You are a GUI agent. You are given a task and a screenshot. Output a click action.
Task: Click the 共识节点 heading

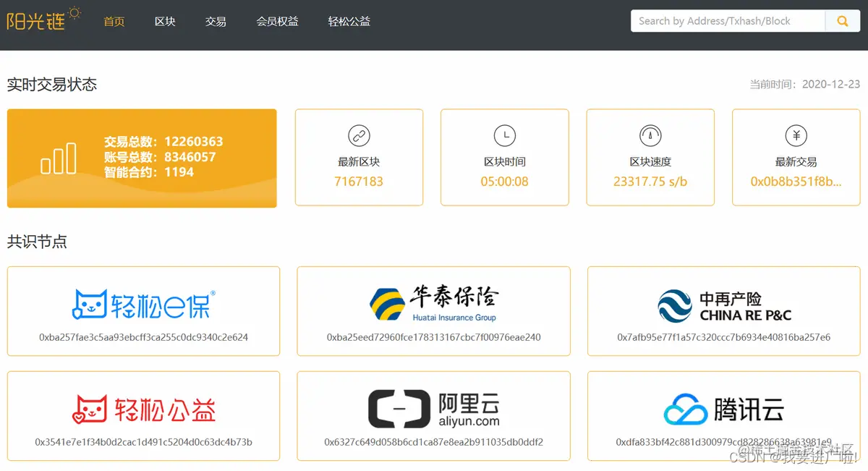point(37,242)
